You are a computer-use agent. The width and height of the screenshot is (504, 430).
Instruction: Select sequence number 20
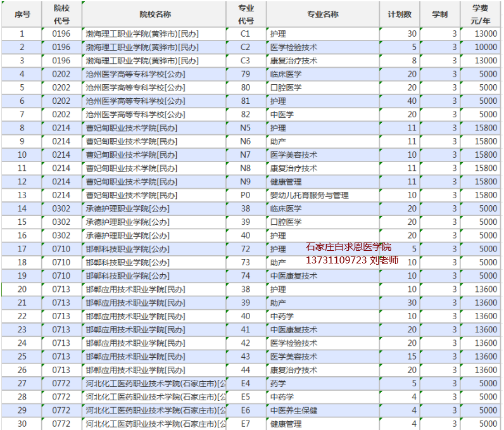(22, 289)
